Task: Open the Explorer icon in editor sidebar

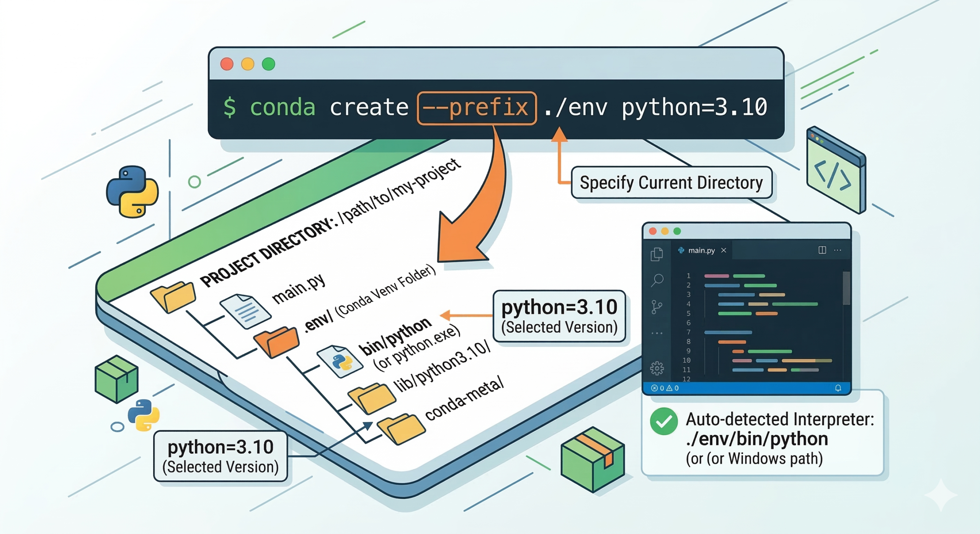Action: point(657,254)
